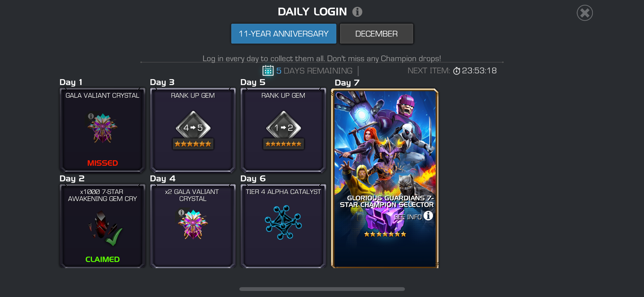This screenshot has height=297, width=644.
Task: Switch to the December tab
Action: click(x=376, y=34)
